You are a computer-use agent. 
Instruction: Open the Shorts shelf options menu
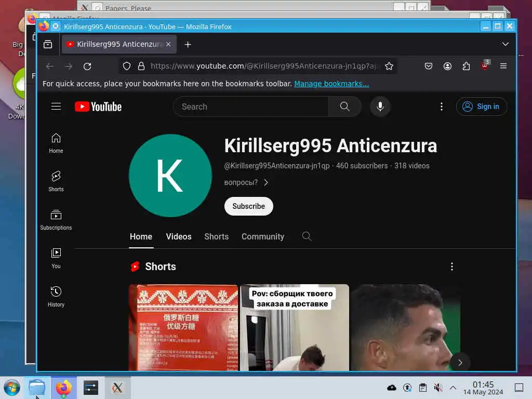451,267
